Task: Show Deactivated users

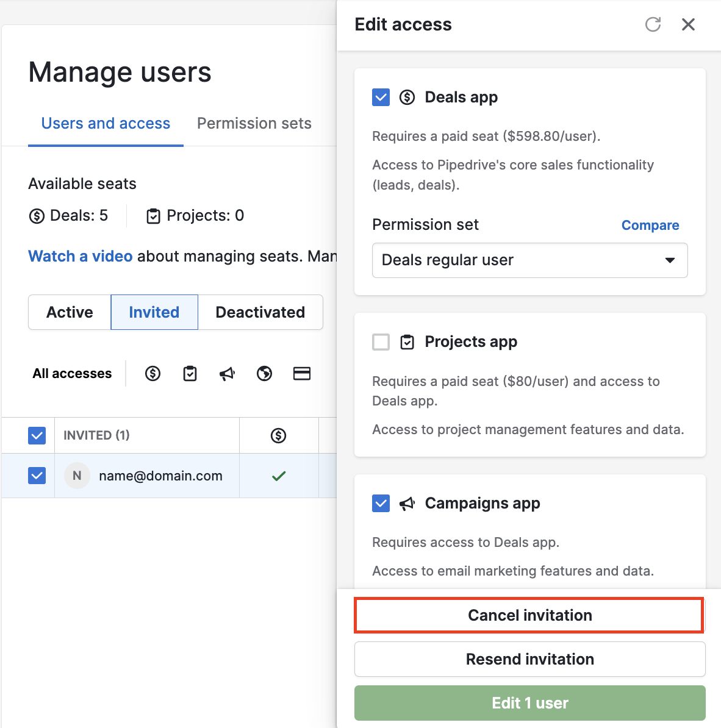Action: [x=260, y=312]
